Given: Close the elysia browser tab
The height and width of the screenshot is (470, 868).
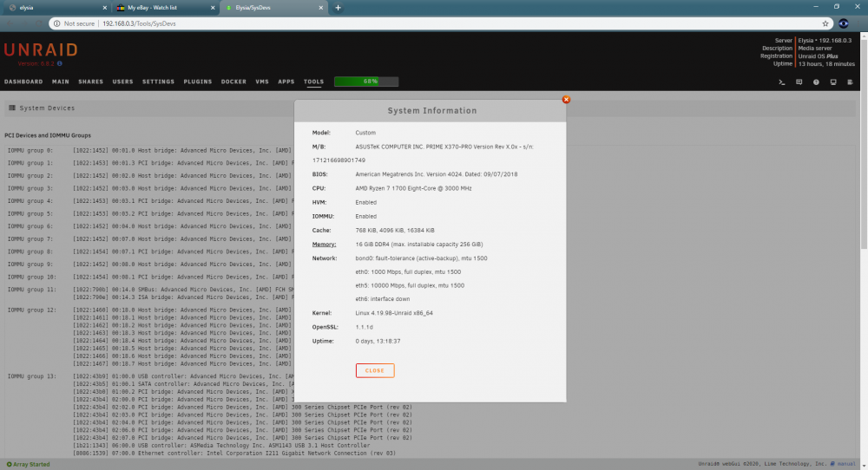Looking at the screenshot, I should pos(105,8).
